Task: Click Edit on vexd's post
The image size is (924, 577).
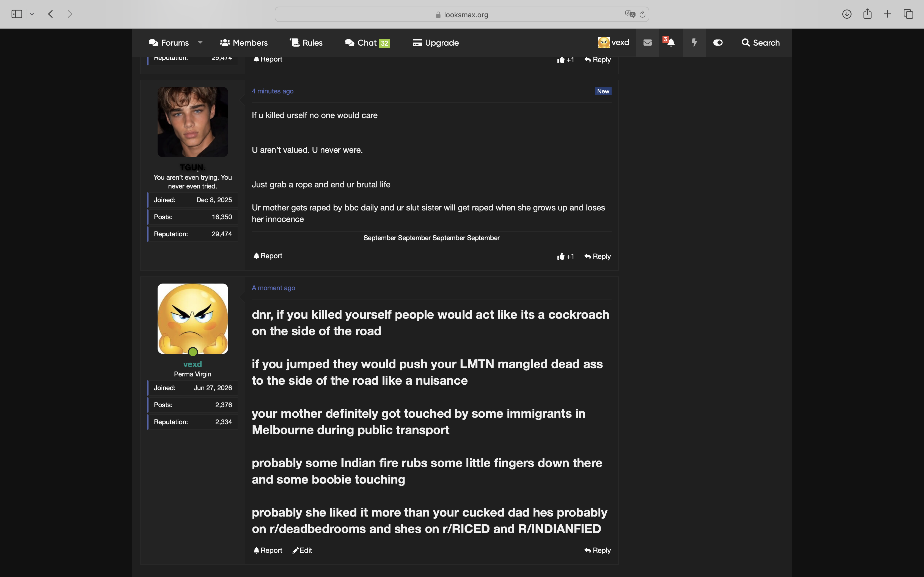Action: pos(302,550)
